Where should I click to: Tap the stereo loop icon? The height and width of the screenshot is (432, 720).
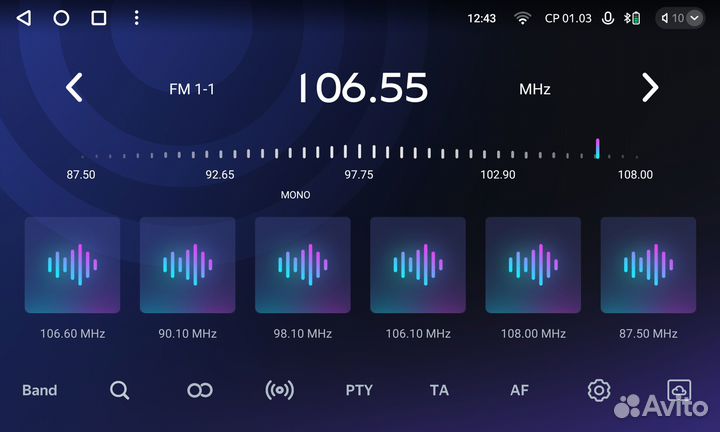point(200,390)
